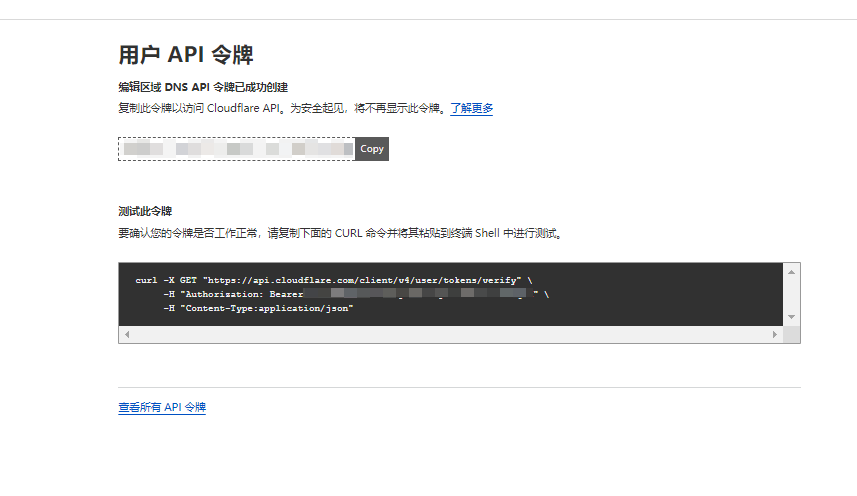This screenshot has width=857, height=496.
Task: Click the 测试此令牌 section heading
Action: (x=145, y=211)
